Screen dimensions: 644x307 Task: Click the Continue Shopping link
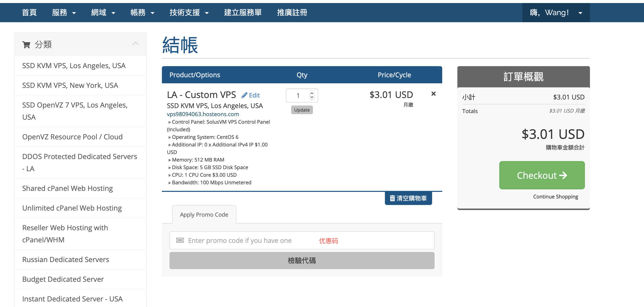tap(555, 196)
